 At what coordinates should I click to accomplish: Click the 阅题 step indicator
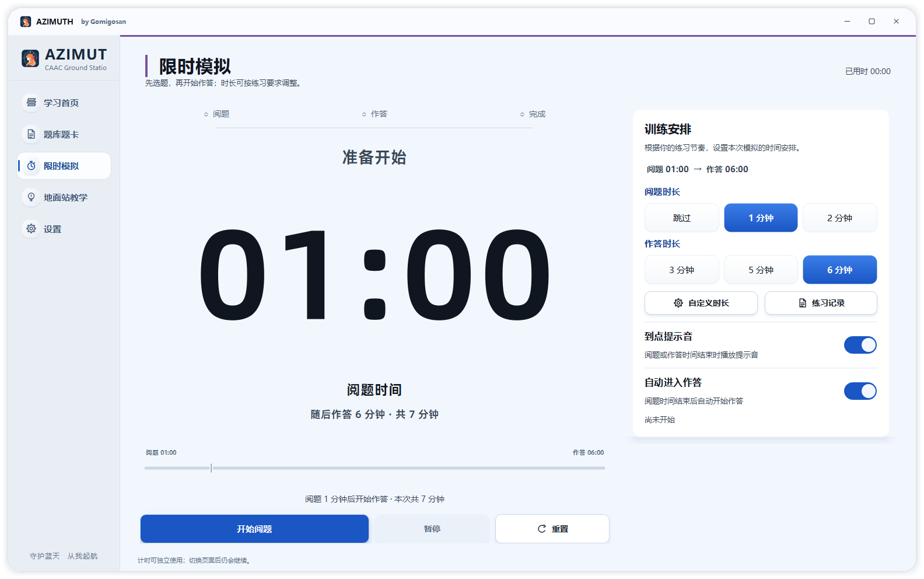216,114
